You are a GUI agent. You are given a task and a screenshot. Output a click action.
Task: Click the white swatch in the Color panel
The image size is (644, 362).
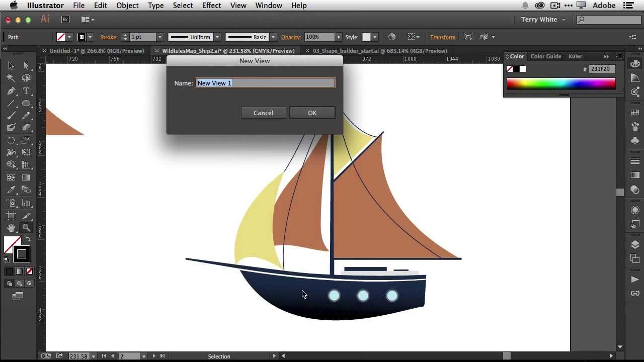(523, 69)
